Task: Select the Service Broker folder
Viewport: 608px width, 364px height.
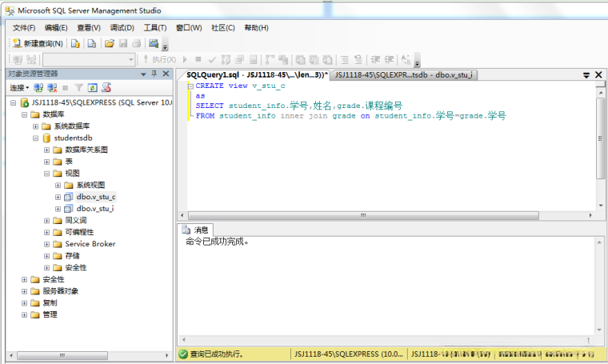Action: (90, 244)
